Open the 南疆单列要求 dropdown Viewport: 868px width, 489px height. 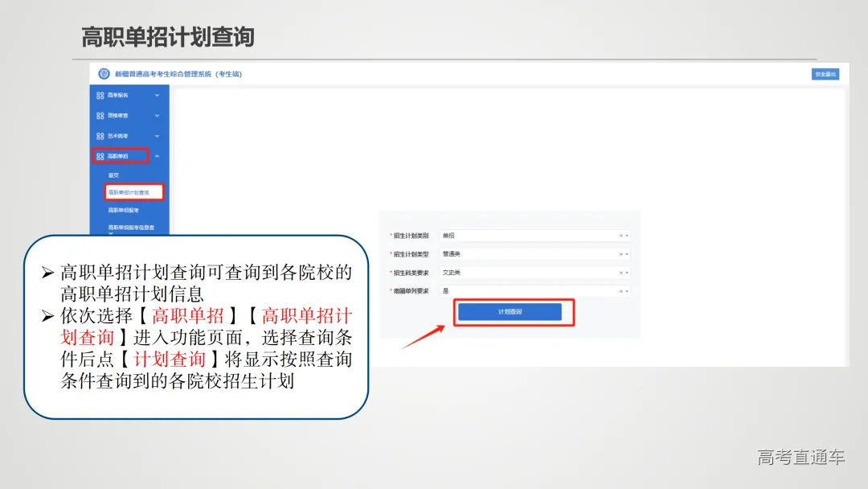click(627, 291)
